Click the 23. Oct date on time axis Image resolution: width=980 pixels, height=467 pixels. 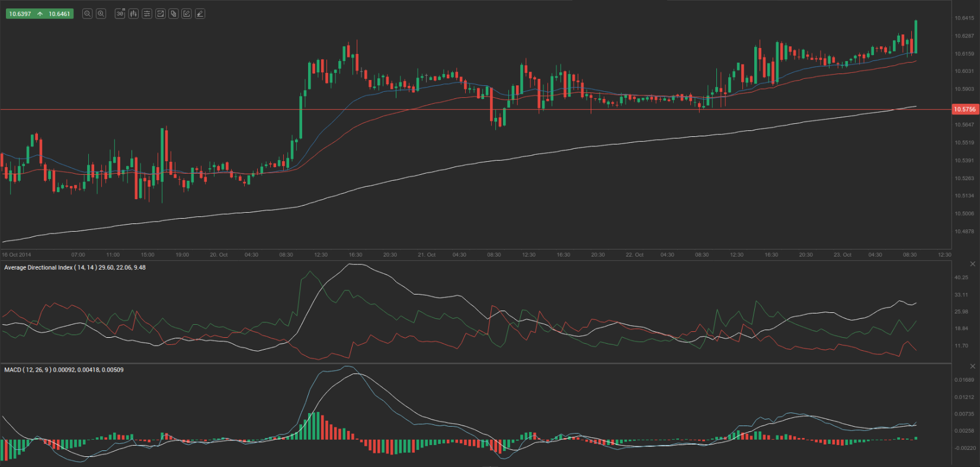tap(842, 255)
